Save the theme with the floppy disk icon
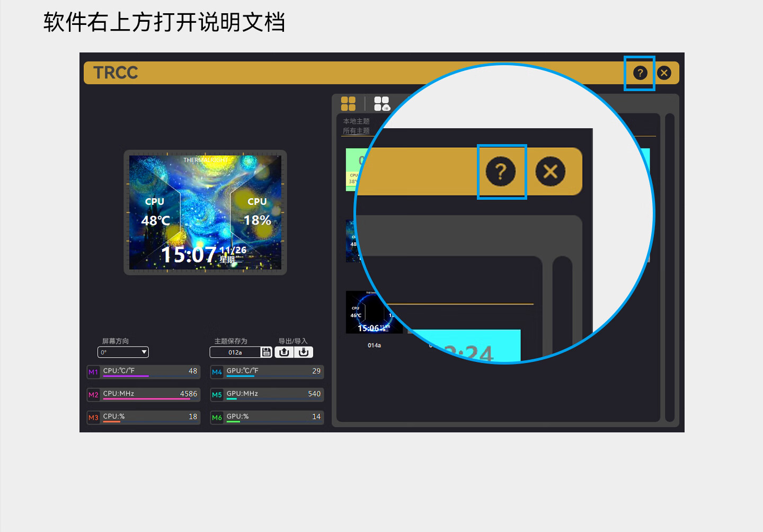The height and width of the screenshot is (532, 763). point(267,352)
